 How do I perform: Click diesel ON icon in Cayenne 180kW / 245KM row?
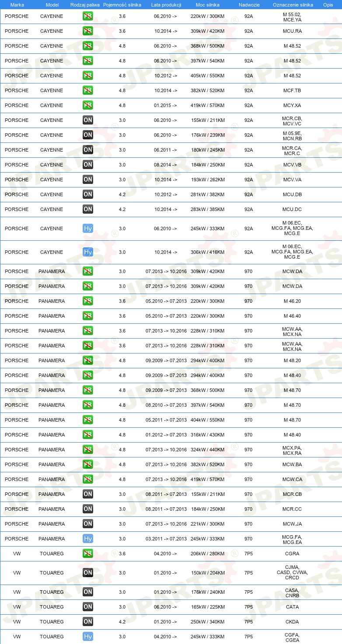88,150
